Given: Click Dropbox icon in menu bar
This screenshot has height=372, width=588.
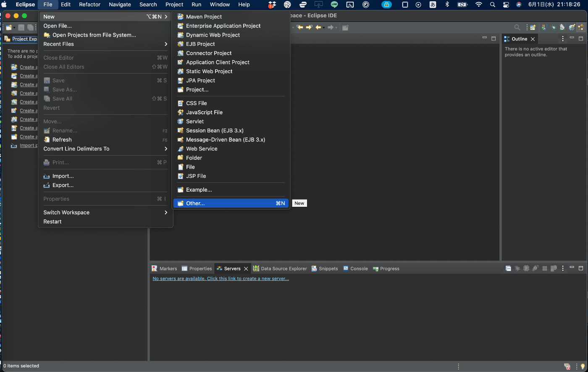Looking at the screenshot, I should (272, 5).
